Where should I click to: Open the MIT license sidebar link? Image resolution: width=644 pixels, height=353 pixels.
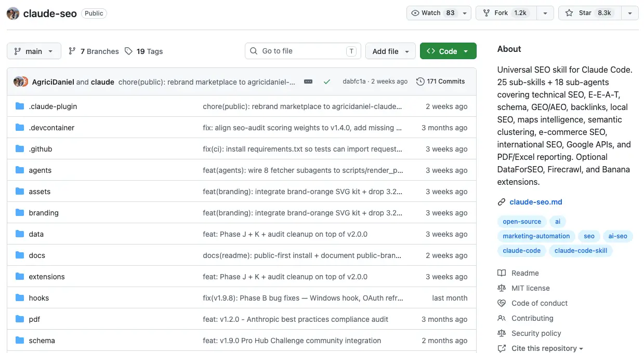531,288
